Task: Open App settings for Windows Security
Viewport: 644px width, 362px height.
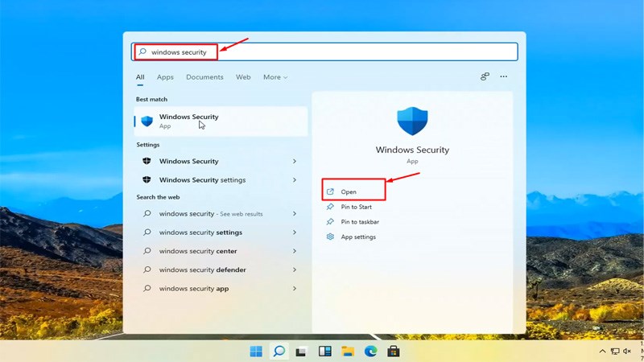Action: tap(358, 237)
